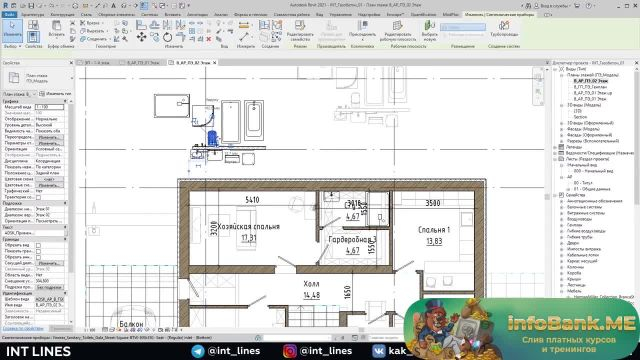Viewport: 640px width, 360px height.
Task: Toggle the Траектория солнца checkbox
Action: click(38, 197)
